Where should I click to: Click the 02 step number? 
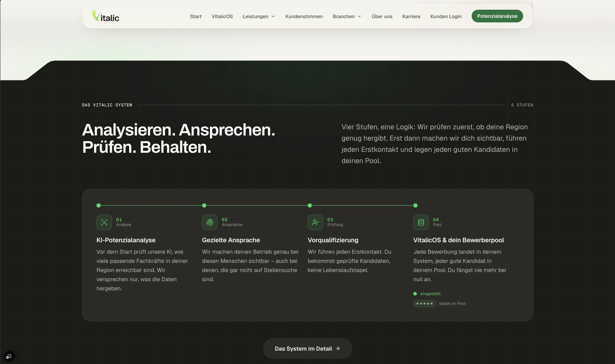point(225,220)
